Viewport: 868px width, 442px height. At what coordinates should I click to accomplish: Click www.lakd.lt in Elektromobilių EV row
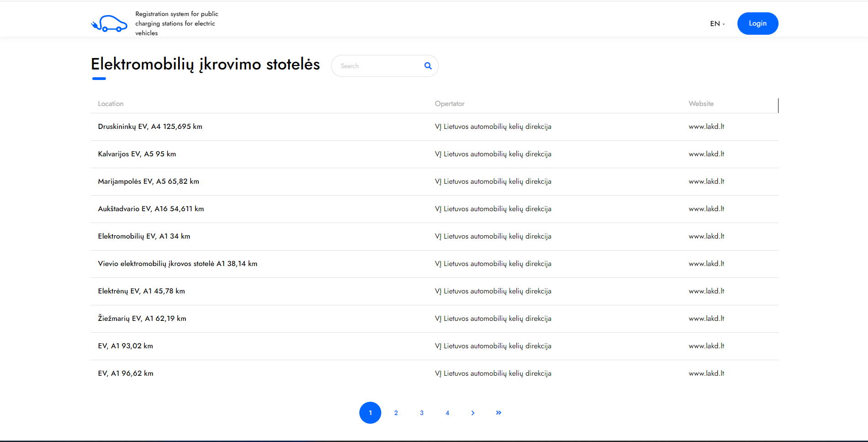[706, 236]
